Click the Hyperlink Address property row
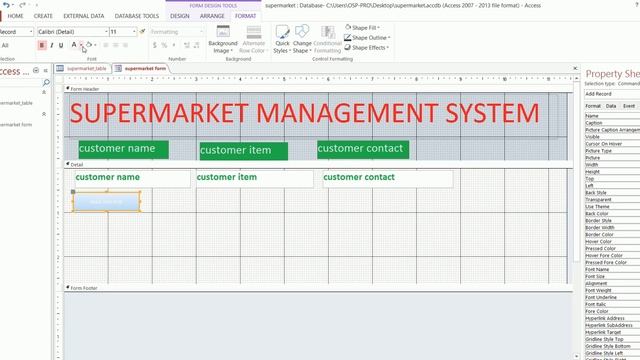This screenshot has width=640, height=360. (x=612, y=318)
